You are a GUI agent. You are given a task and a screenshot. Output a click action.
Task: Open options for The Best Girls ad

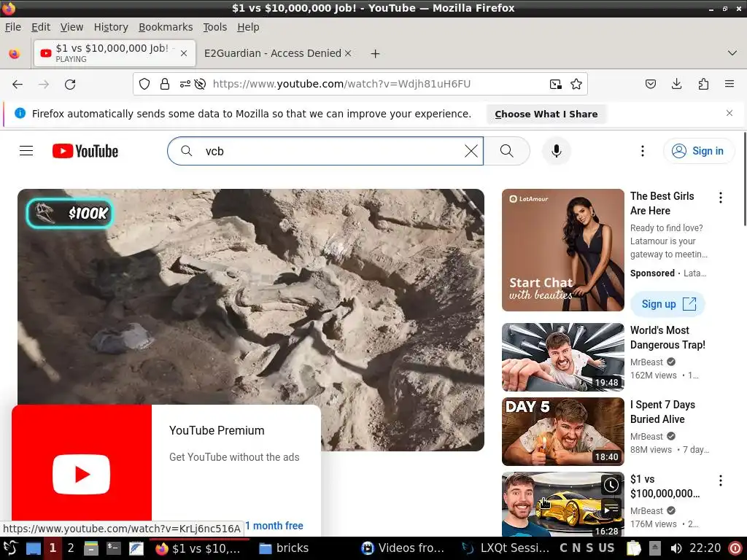[721, 197]
